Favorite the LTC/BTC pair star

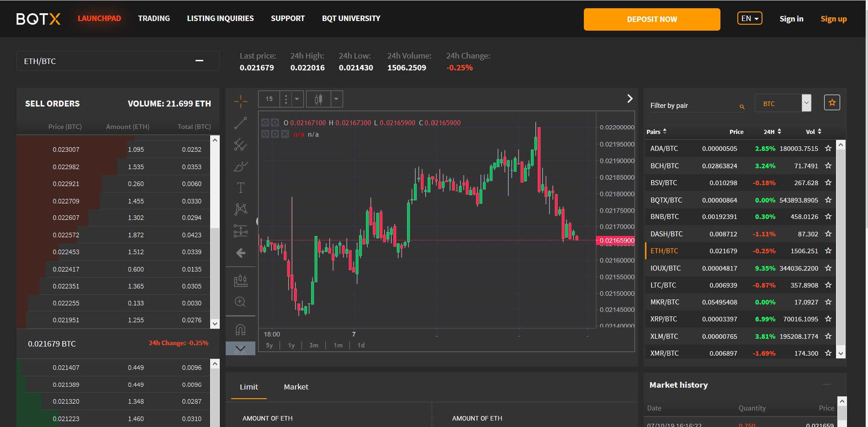point(828,285)
